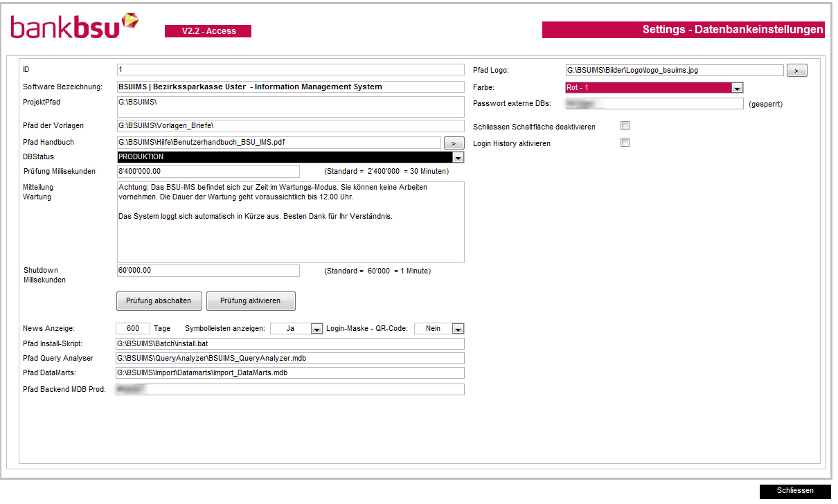Activate the Login History checkbox

tap(625, 142)
